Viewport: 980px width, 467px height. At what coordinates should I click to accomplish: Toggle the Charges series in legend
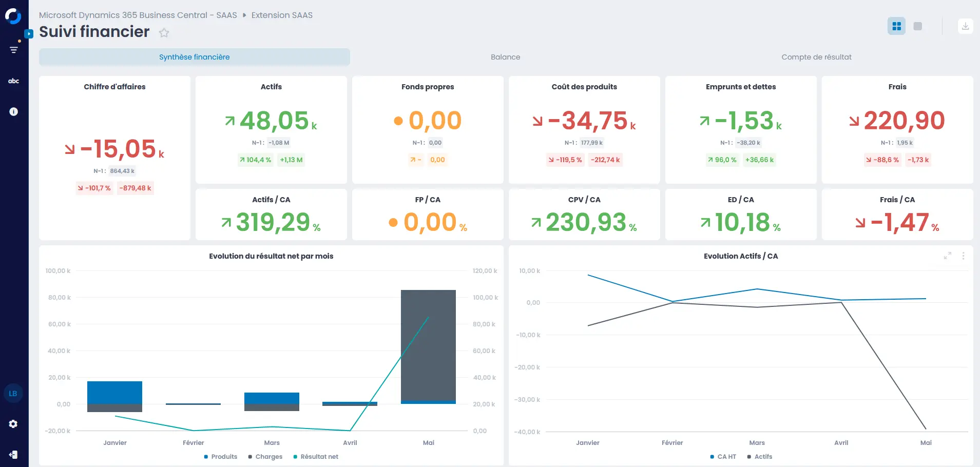click(265, 457)
